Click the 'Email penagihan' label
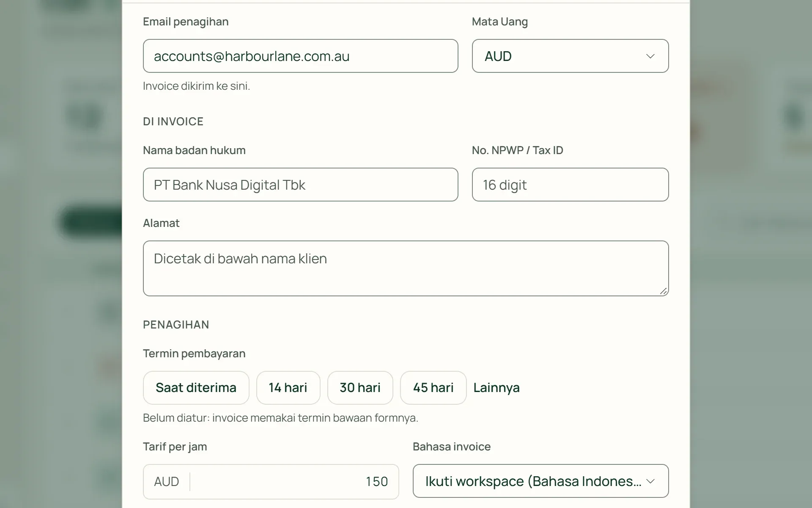 coord(186,22)
